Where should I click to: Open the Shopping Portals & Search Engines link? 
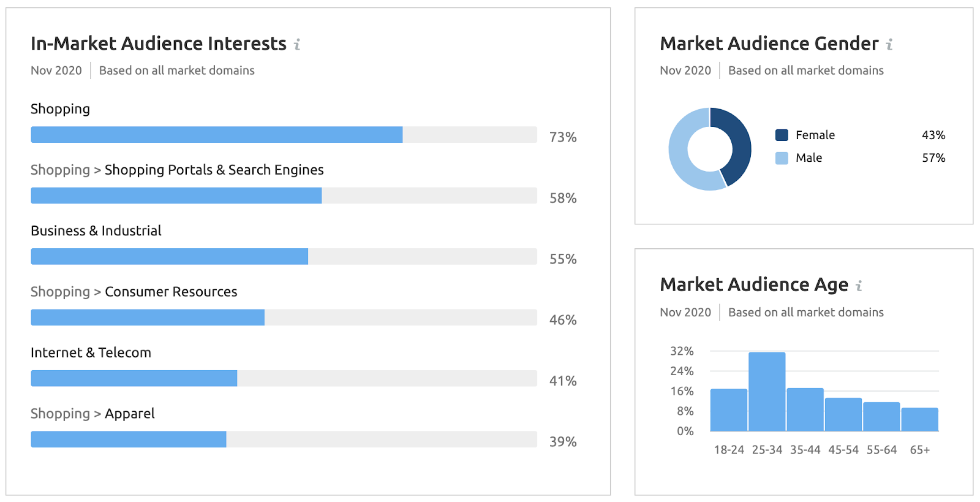(214, 170)
